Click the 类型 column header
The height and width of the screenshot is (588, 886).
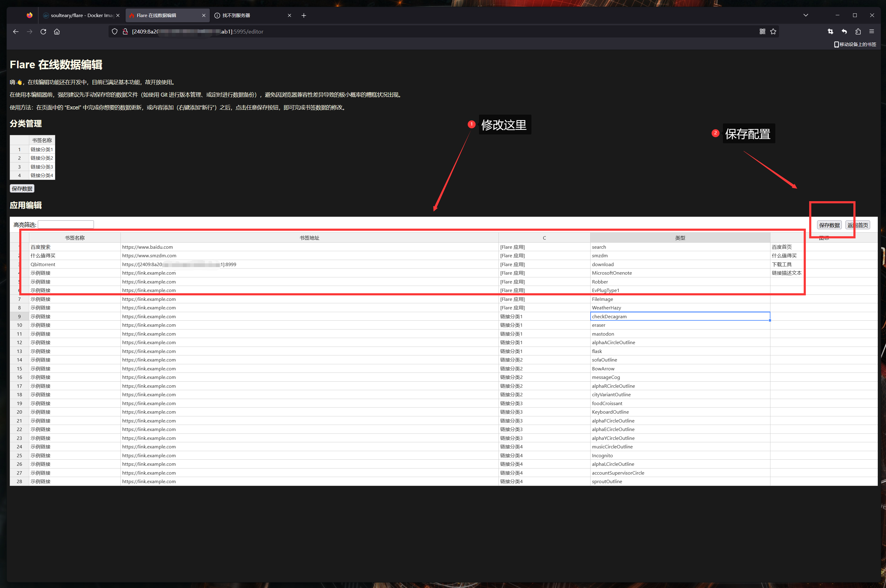coord(680,238)
